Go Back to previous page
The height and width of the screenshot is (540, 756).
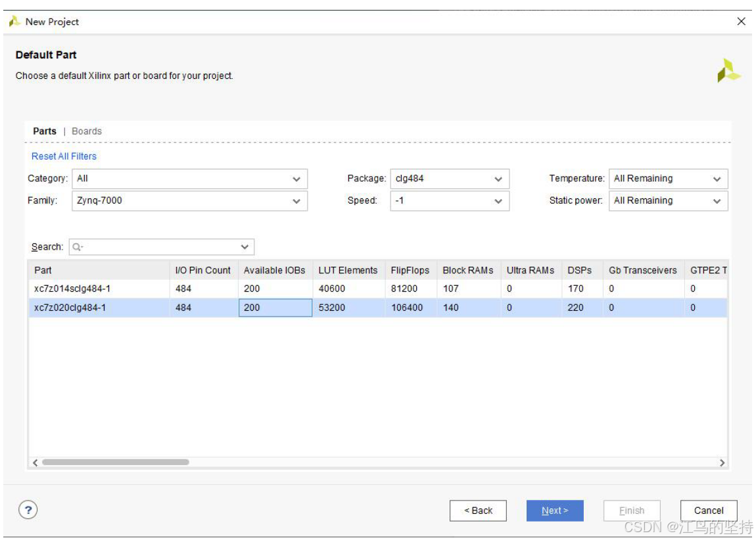(x=478, y=510)
